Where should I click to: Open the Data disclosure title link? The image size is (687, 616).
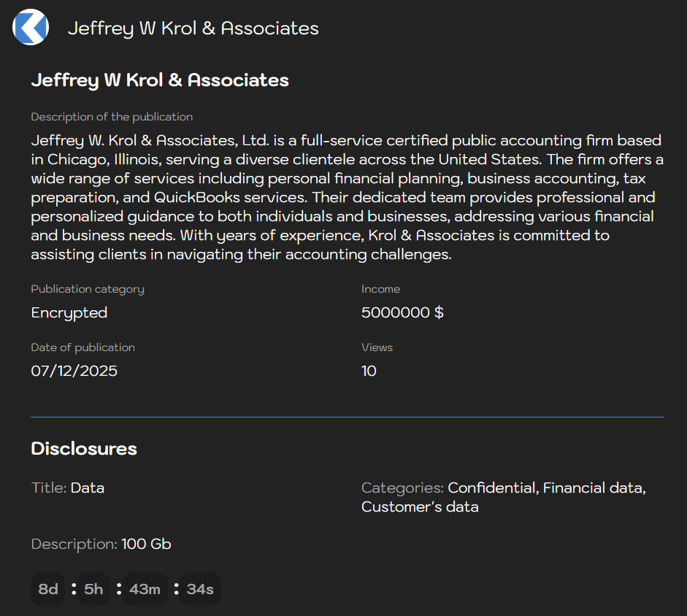pos(87,488)
